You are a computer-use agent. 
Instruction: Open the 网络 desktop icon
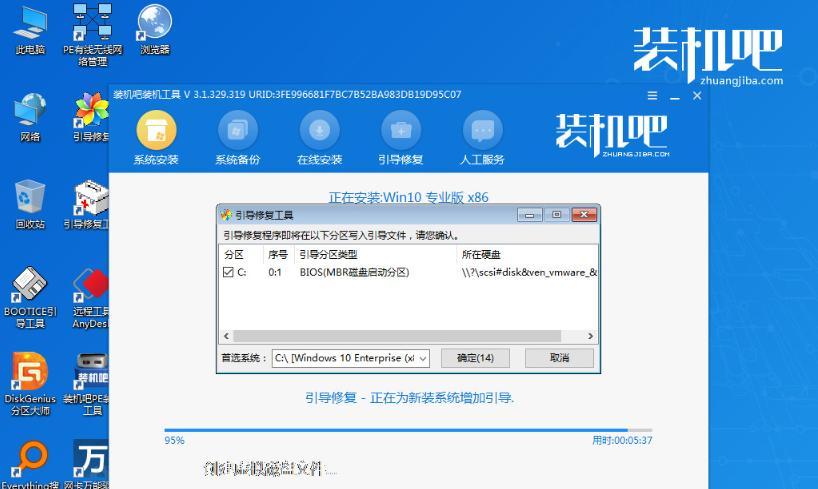pos(30,117)
